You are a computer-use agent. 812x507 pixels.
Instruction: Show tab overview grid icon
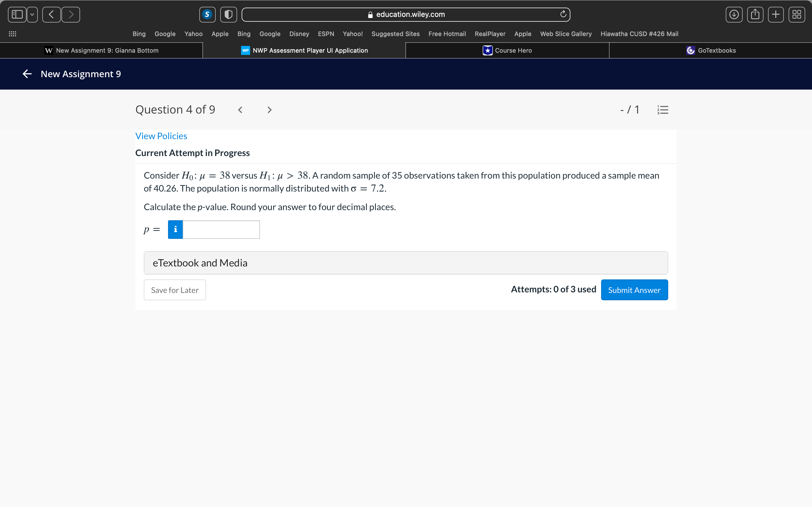click(796, 14)
